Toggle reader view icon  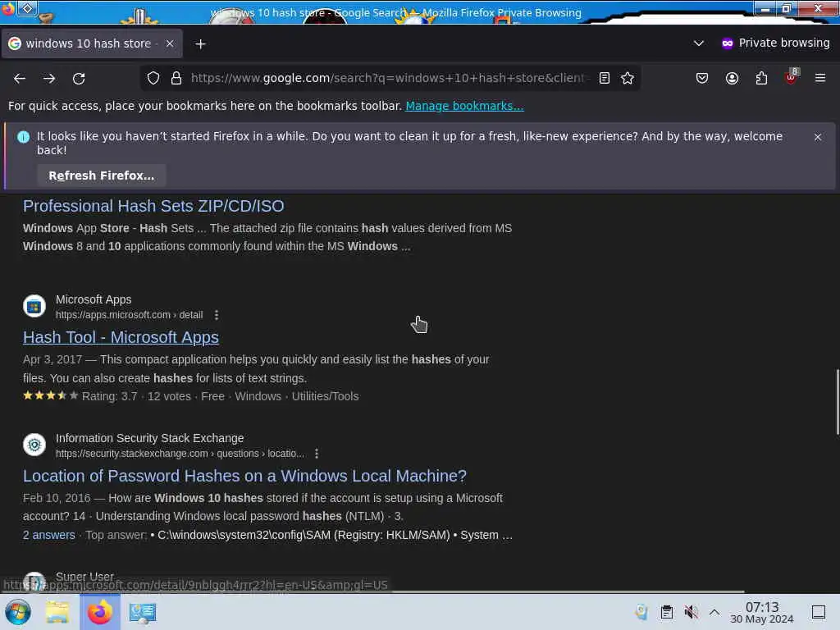pos(605,78)
